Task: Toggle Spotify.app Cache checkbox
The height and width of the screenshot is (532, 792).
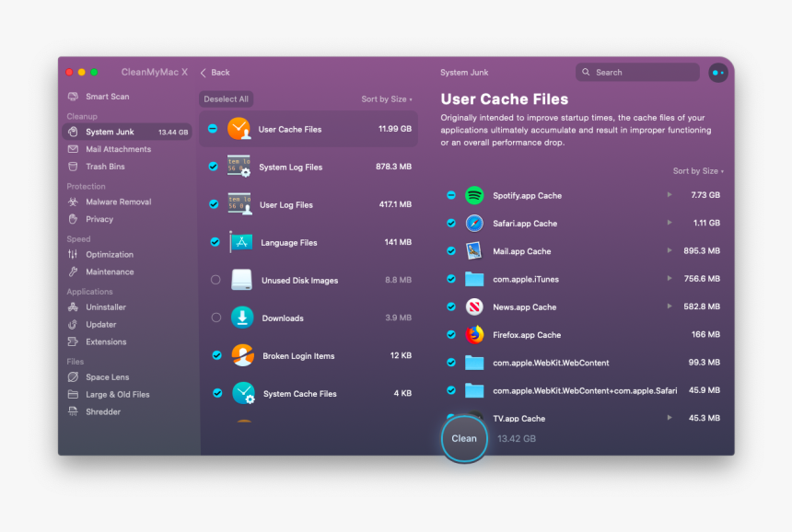Action: pyautogui.click(x=451, y=195)
